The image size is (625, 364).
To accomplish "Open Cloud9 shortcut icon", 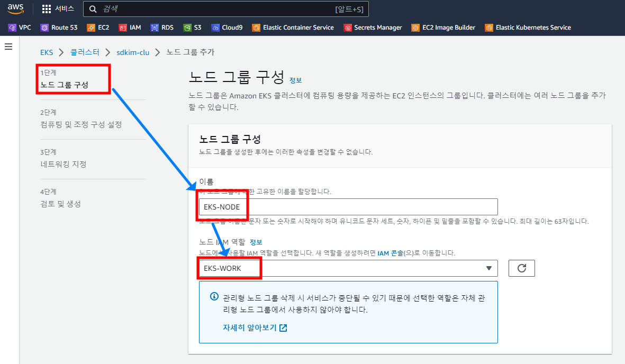I will (215, 28).
